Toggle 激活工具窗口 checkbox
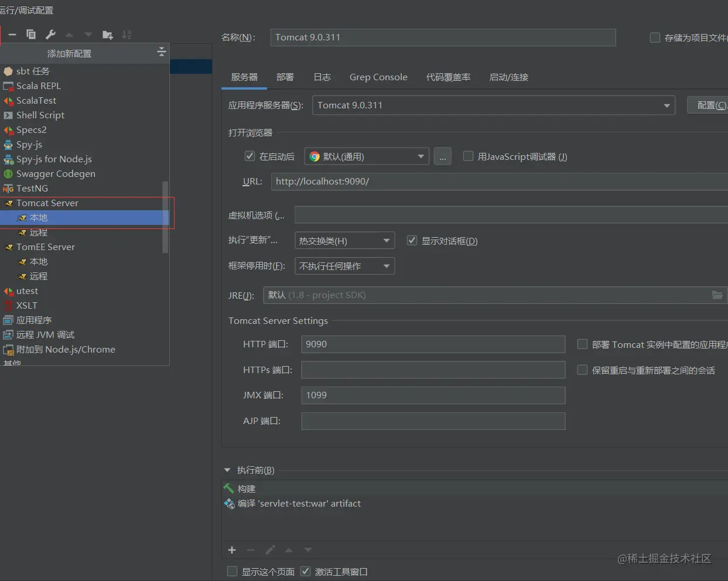The width and height of the screenshot is (728, 581). coord(305,571)
